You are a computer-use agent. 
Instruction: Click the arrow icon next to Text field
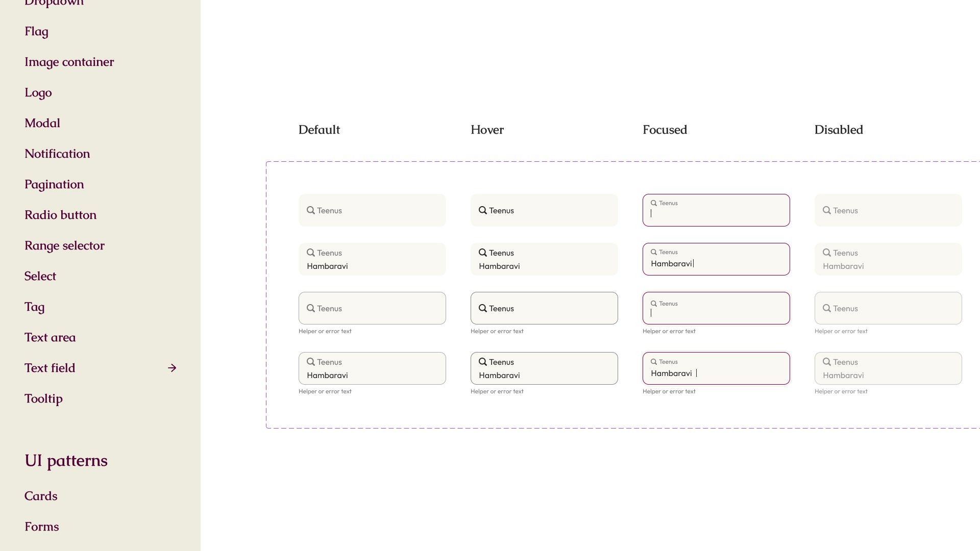coord(173,368)
